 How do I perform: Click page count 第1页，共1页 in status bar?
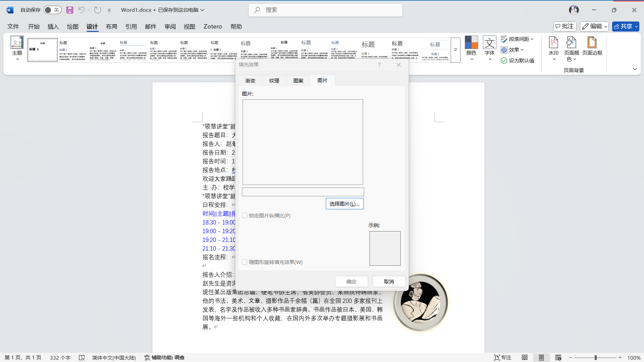pyautogui.click(x=23, y=358)
